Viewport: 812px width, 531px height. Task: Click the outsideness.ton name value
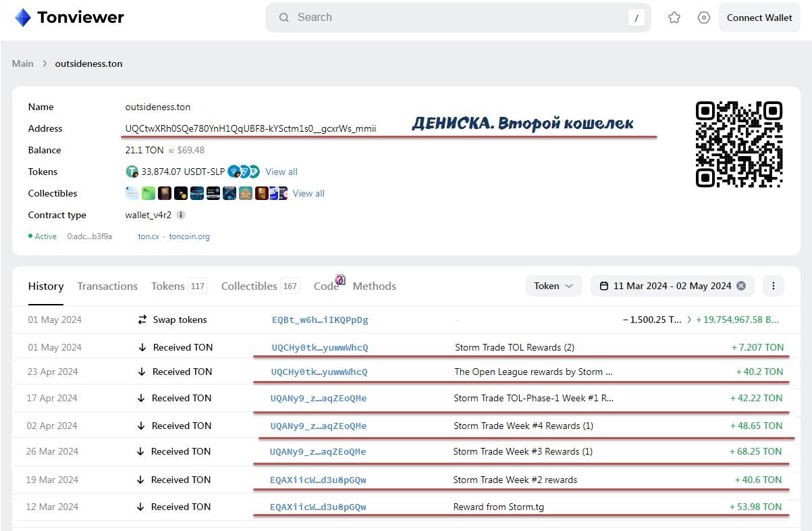[x=158, y=107]
